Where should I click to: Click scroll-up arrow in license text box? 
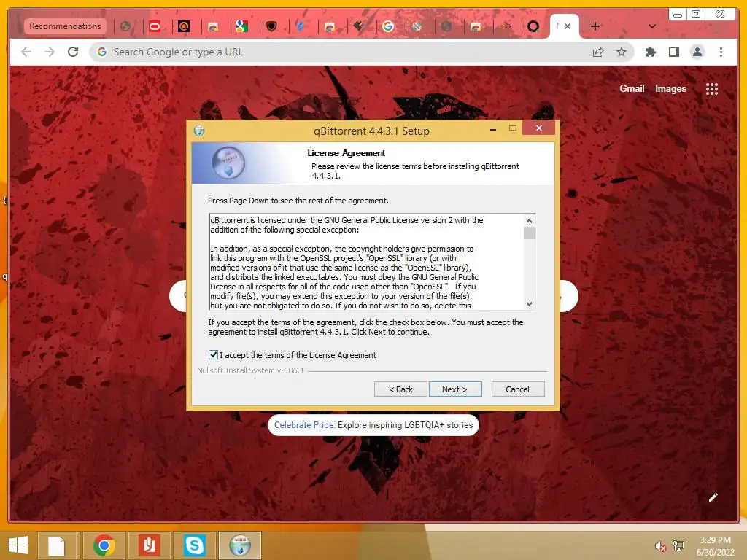point(529,221)
